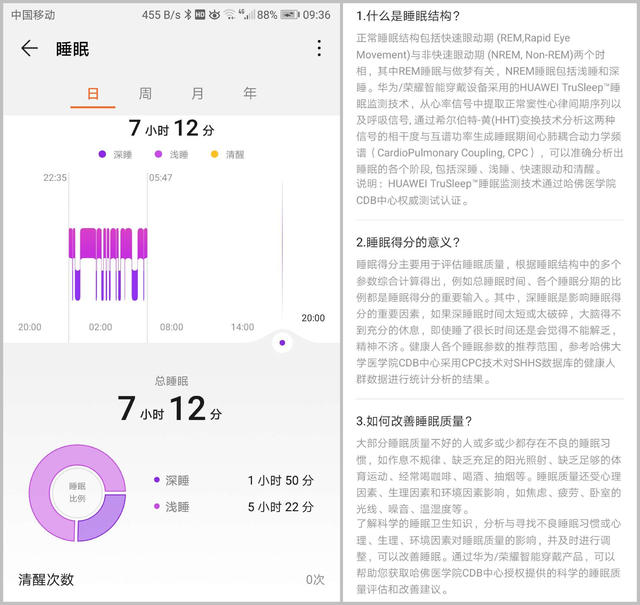Tap the 清醒 orange legend dot
The image size is (640, 605).
(214, 154)
